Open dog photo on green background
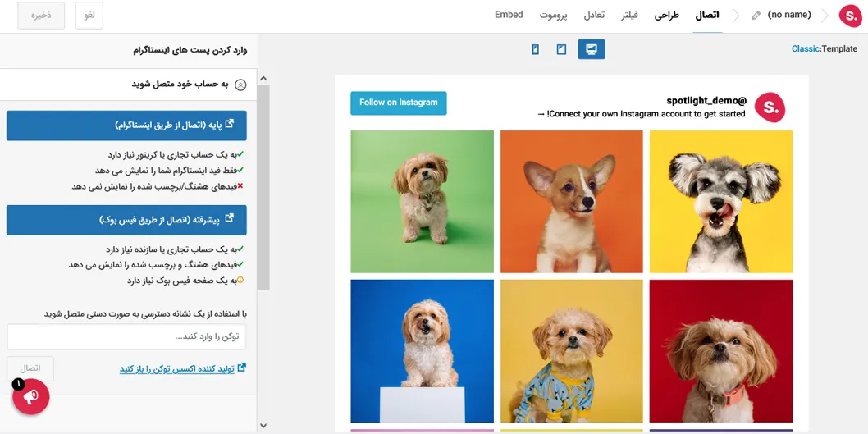This screenshot has width=868, height=434. [423, 202]
